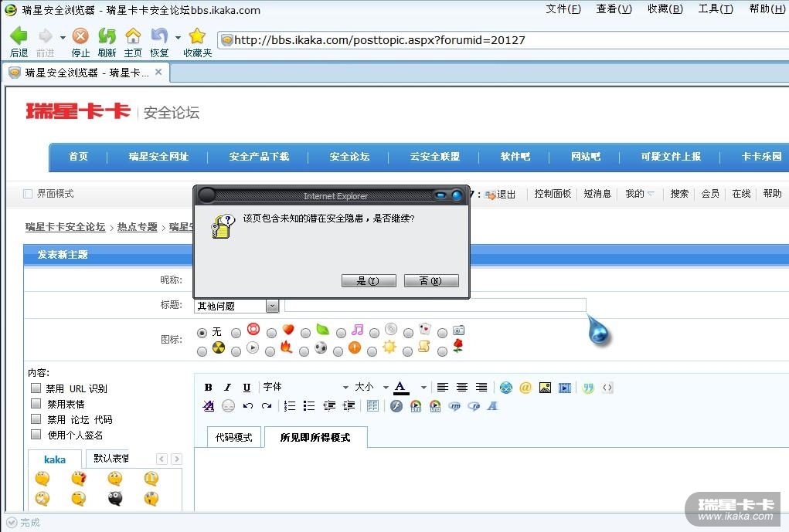Viewport: 789px width, 532px height.
Task: Click the Stop loading icon
Action: coord(80,36)
